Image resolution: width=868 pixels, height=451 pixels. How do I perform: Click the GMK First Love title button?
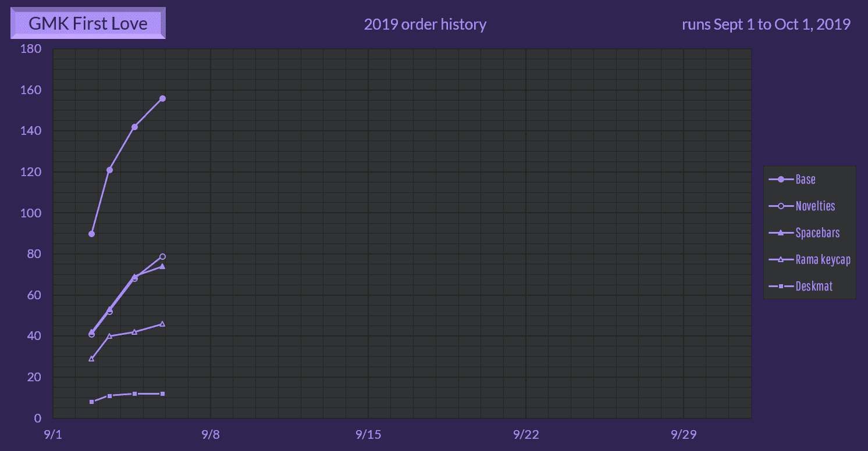[88, 24]
